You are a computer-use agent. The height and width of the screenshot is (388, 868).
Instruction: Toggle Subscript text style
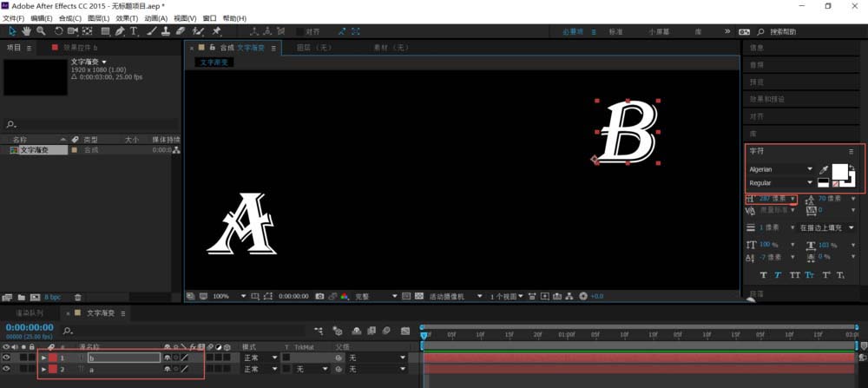(x=840, y=275)
